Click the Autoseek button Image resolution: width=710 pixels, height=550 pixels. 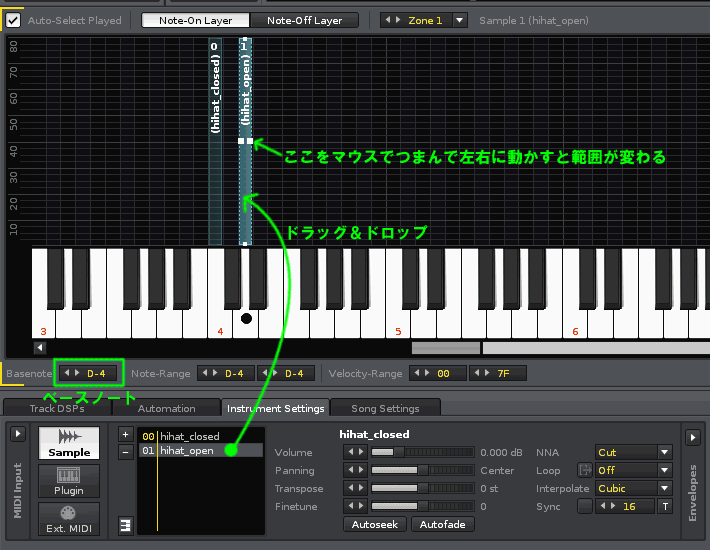374,524
